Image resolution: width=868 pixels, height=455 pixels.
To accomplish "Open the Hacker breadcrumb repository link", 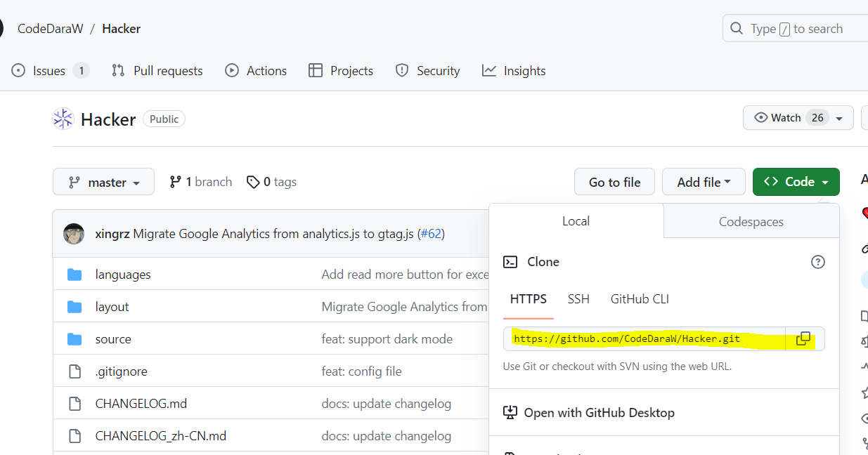I will (121, 29).
